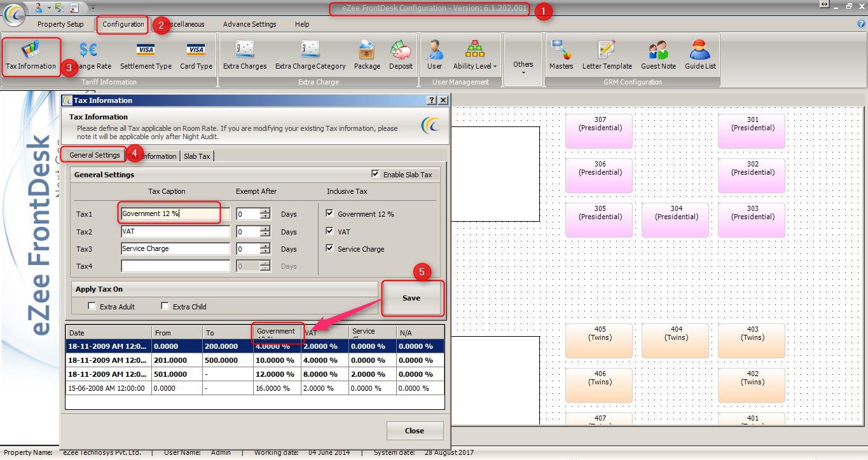
Task: Open the Masters configuration
Action: (561, 57)
